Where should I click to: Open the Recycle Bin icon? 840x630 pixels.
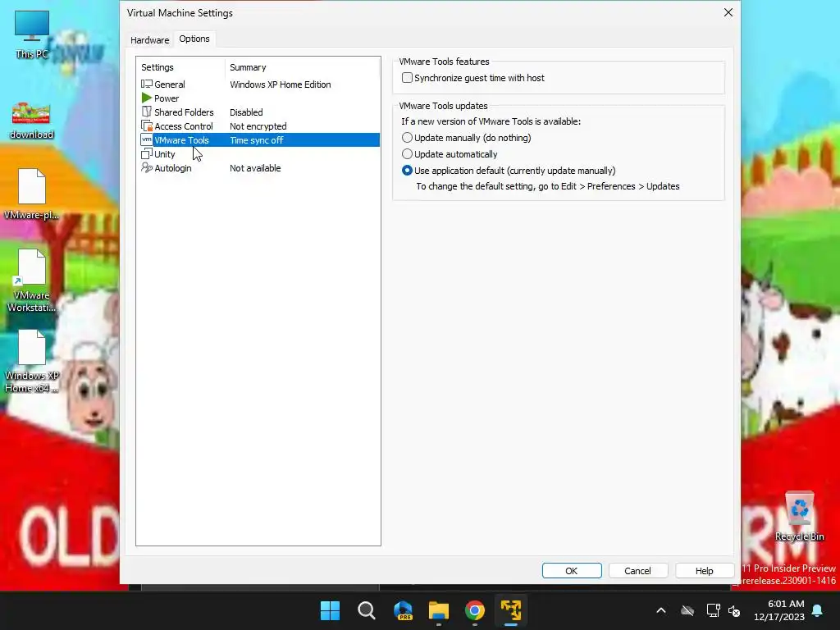click(x=799, y=516)
